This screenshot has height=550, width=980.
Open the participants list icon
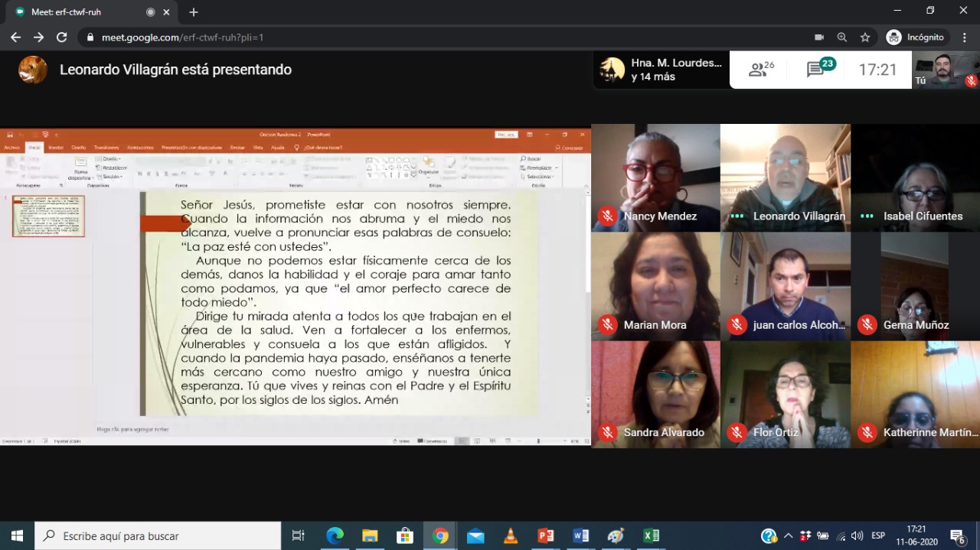click(760, 70)
